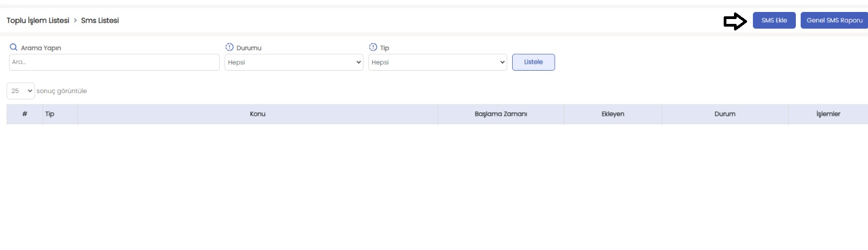Open the Tip filter dropdown
Viewport: 868px width, 250px height.
[x=438, y=62]
